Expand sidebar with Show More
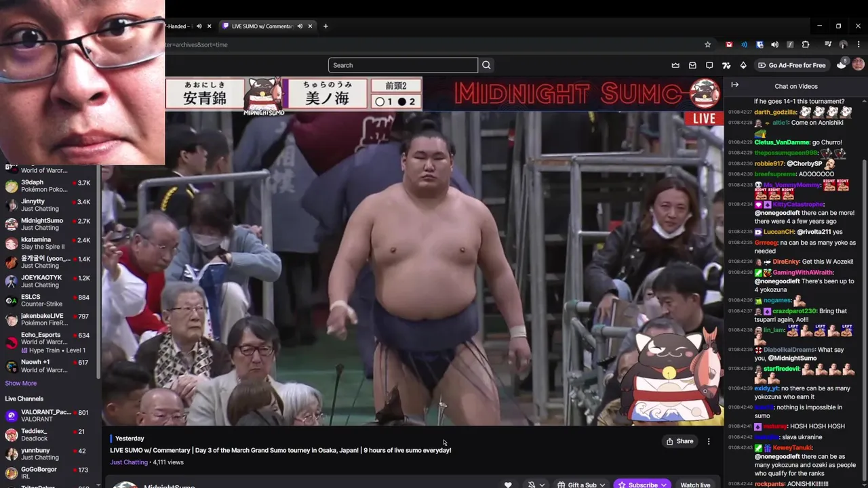Viewport: 868px width, 488px height. 21,384
